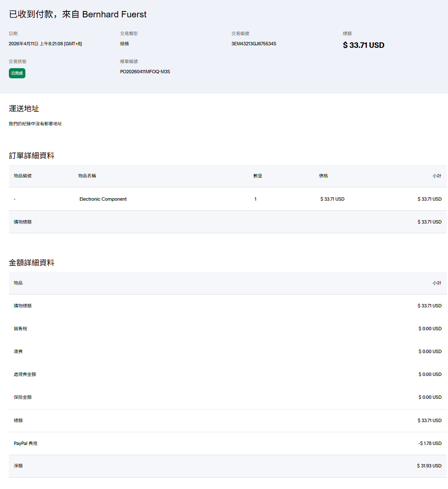Click the Electronic Component item name
This screenshot has height=489, width=448.
[x=103, y=199]
